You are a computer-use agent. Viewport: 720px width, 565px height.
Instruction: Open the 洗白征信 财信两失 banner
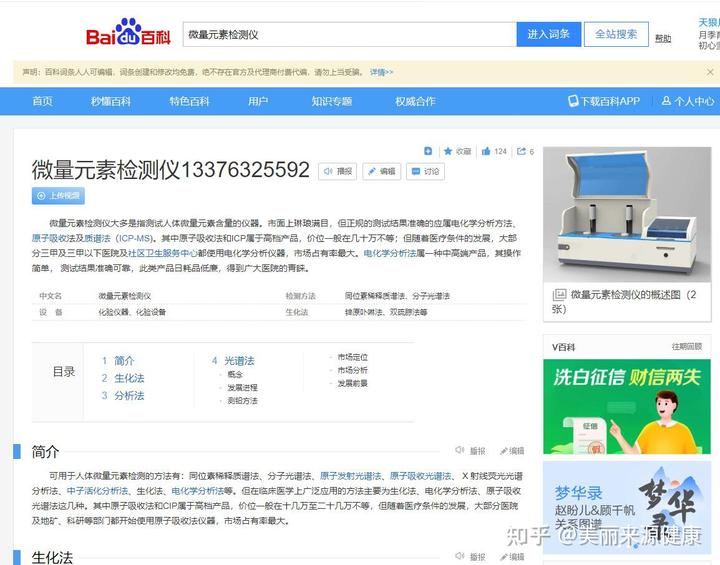(x=627, y=407)
